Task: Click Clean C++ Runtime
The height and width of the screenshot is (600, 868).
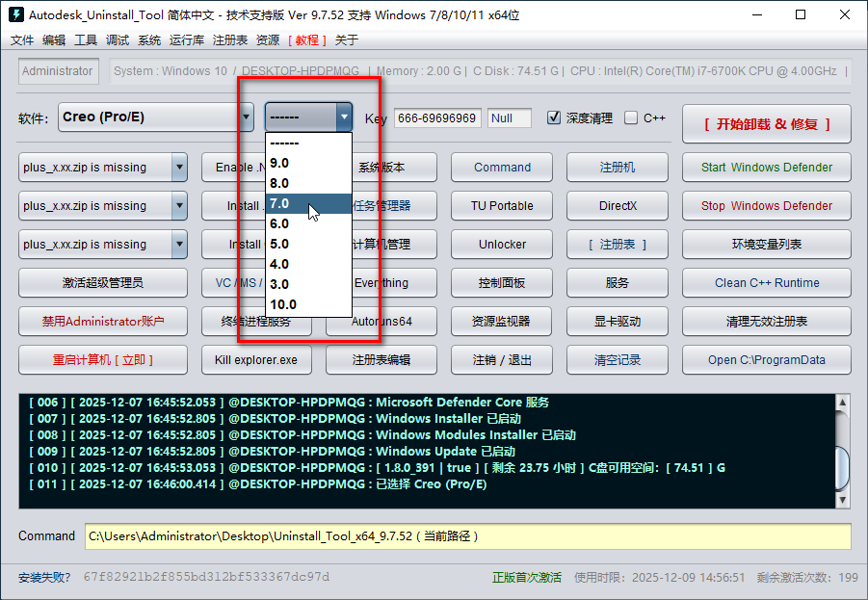Action: [x=767, y=283]
